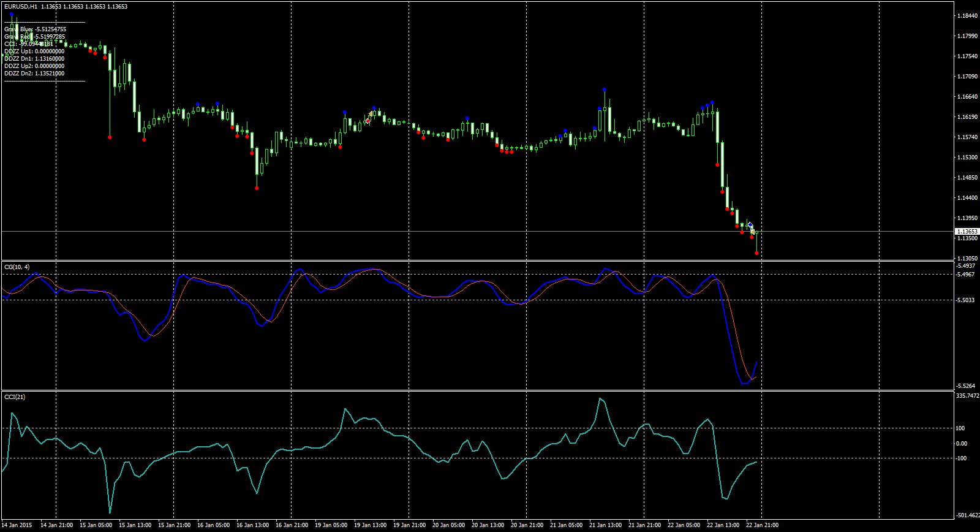Click price axis value 1.16640

(x=967, y=97)
